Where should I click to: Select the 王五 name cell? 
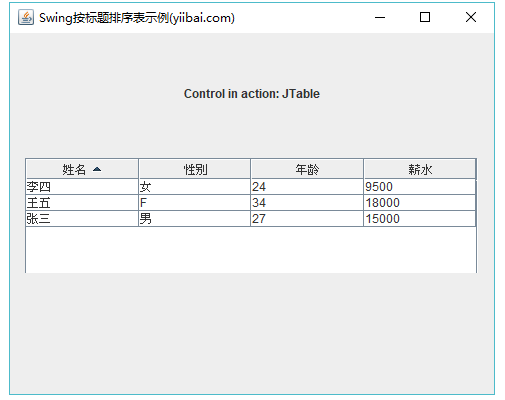coord(82,203)
